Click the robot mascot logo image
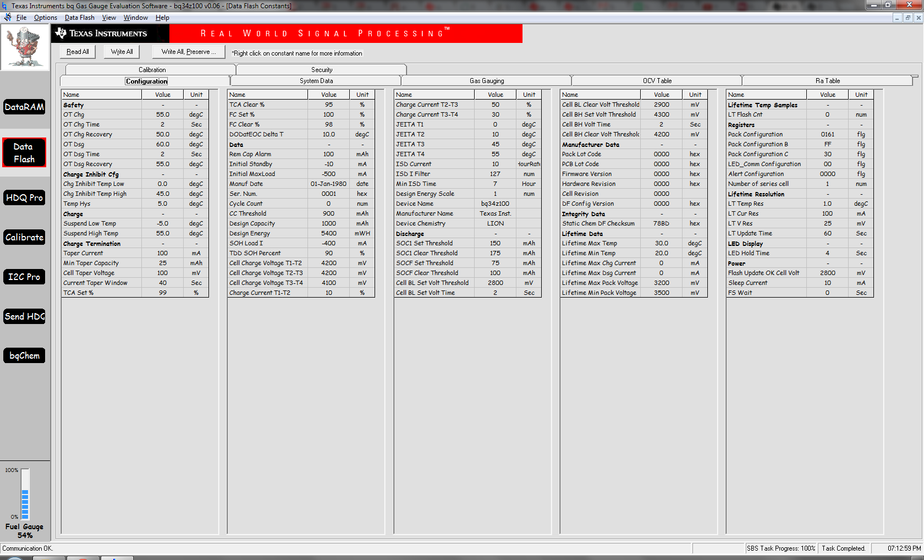 [25, 47]
